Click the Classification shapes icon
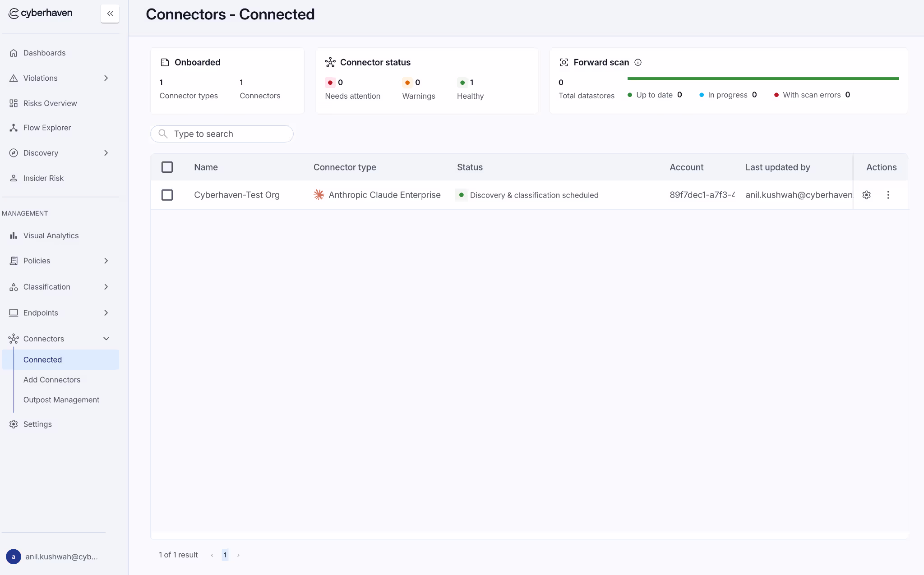The image size is (924, 575). 14,287
